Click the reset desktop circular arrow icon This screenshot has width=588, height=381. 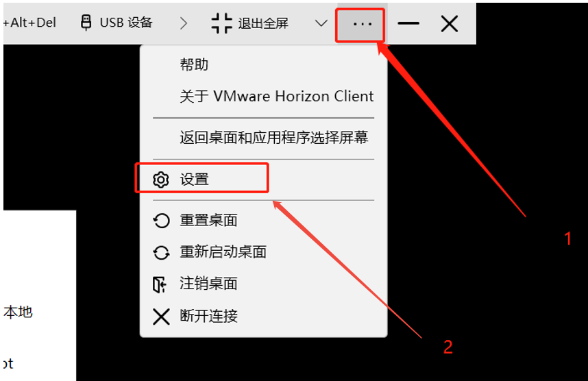(x=161, y=221)
